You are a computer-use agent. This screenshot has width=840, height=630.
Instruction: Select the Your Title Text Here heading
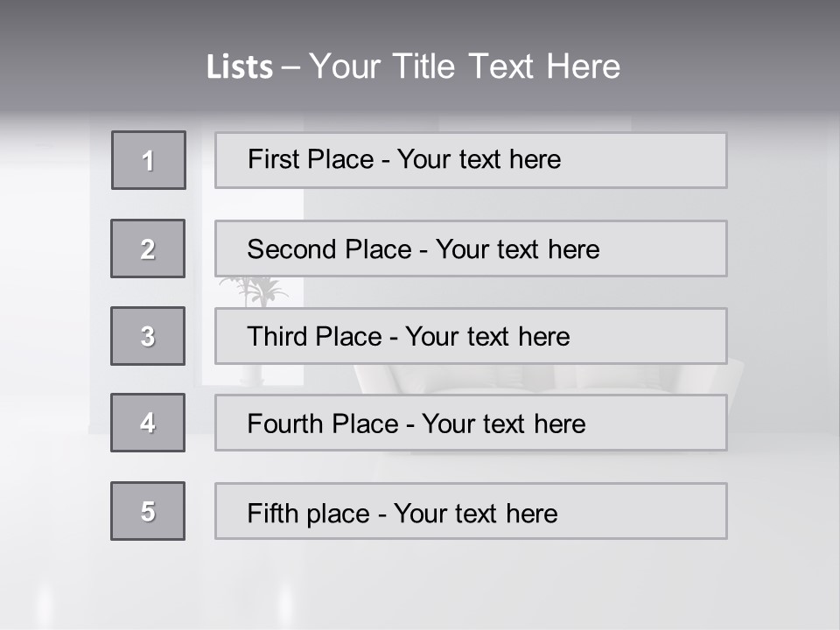465,66
